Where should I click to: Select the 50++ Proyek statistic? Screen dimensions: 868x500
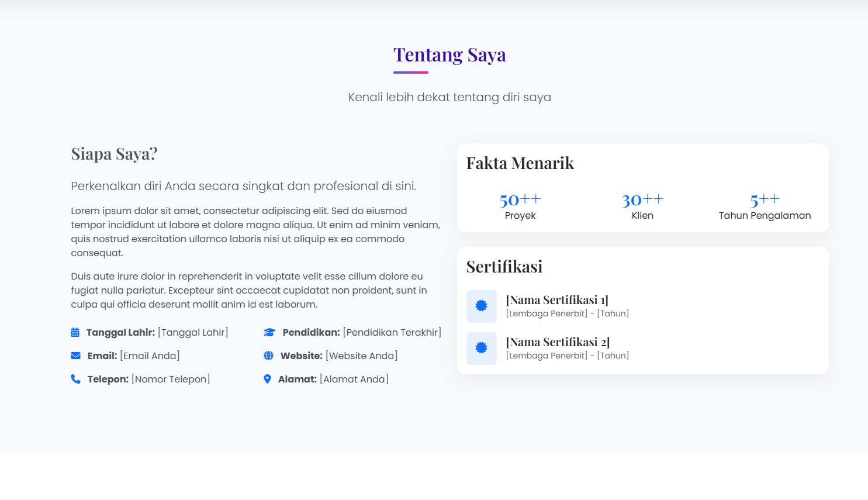point(520,205)
